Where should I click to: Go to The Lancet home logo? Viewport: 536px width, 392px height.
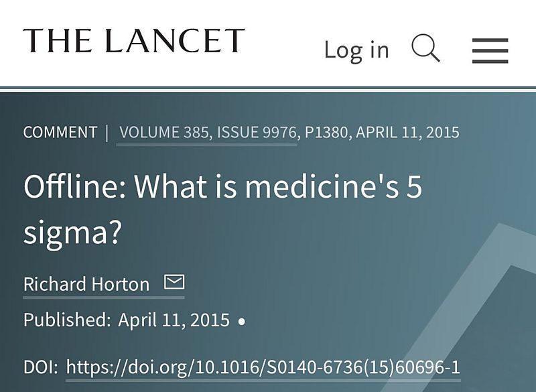tap(134, 42)
